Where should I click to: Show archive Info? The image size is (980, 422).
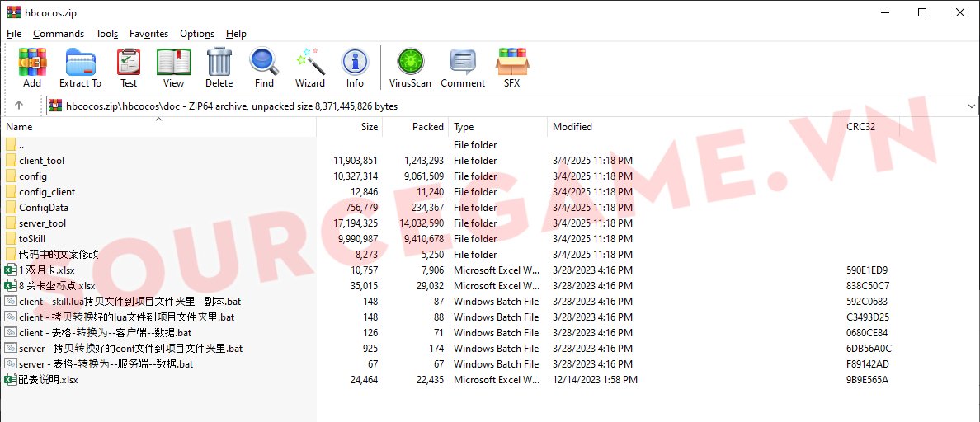coord(355,67)
